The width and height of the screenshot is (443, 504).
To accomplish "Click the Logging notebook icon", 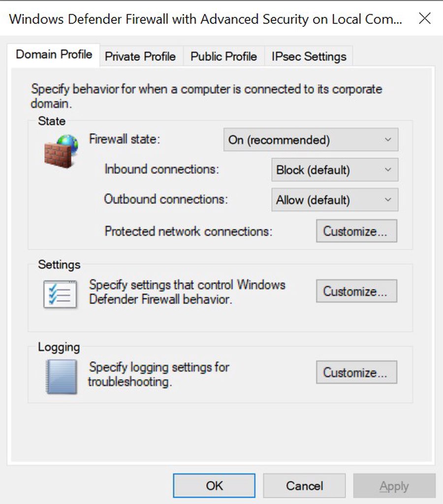I will click(62, 377).
